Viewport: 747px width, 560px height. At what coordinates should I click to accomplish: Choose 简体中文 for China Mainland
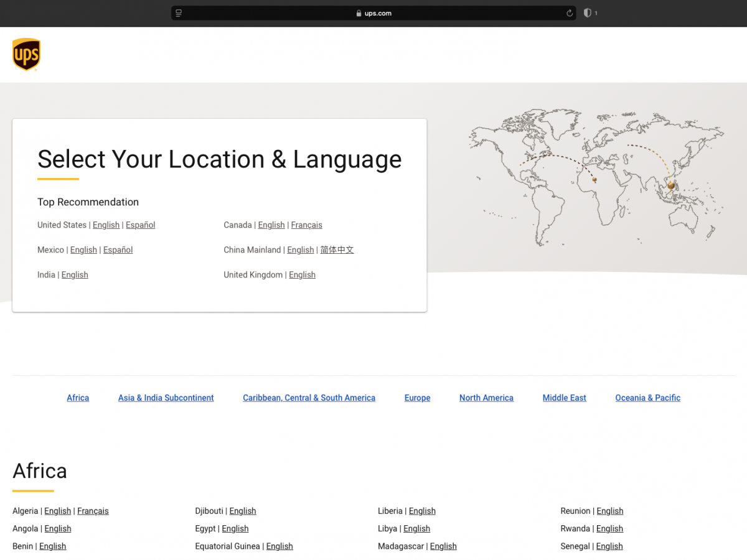(x=337, y=250)
